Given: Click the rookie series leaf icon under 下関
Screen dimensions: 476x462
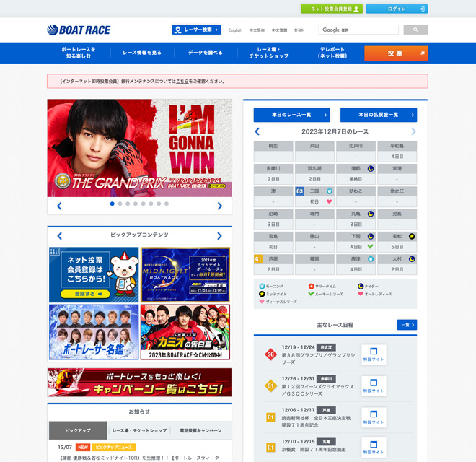Looking at the screenshot, I should (x=371, y=246).
